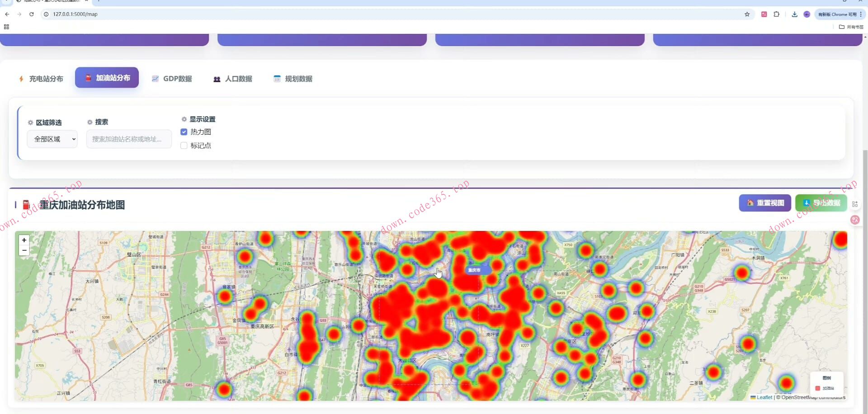Viewport: 868px width, 414px height.
Task: Click the browser reload page icon
Action: coord(32,14)
